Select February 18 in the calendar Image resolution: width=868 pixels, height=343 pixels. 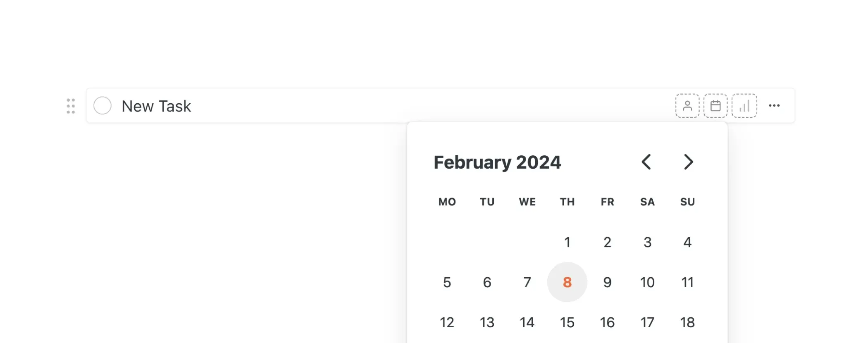687,322
